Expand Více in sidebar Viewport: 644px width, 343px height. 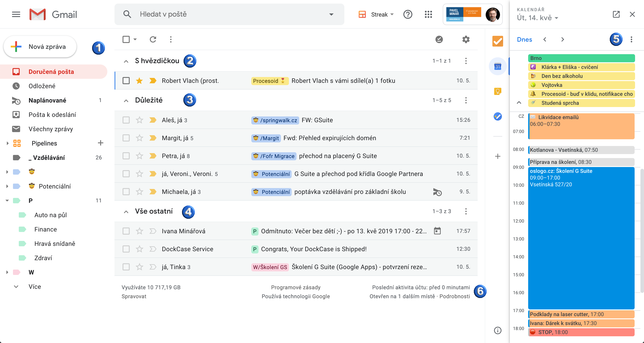point(34,286)
